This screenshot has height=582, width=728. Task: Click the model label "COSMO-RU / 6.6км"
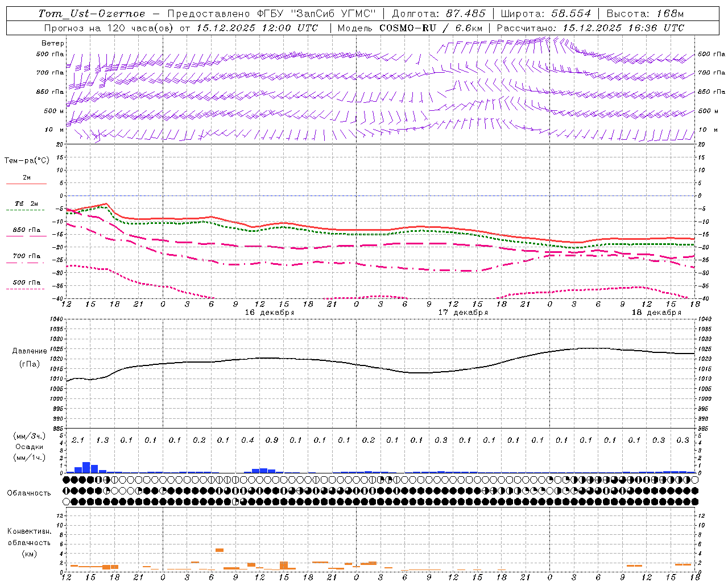pyautogui.click(x=431, y=28)
